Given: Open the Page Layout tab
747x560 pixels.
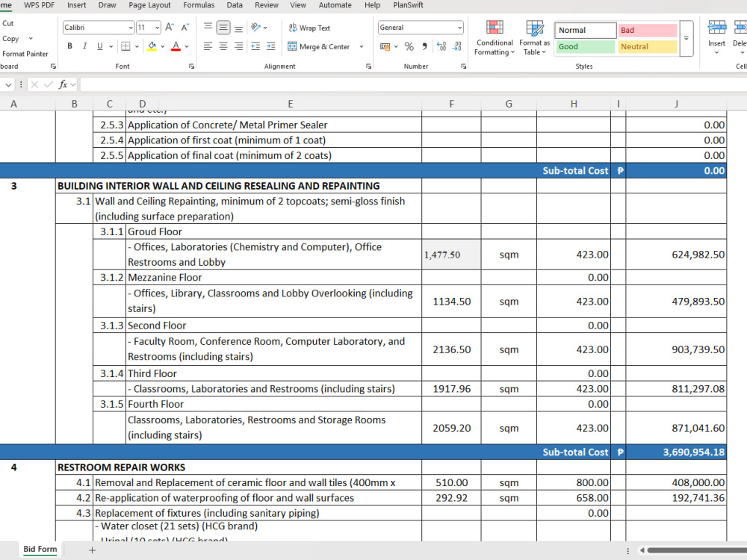Looking at the screenshot, I should coord(149,5).
